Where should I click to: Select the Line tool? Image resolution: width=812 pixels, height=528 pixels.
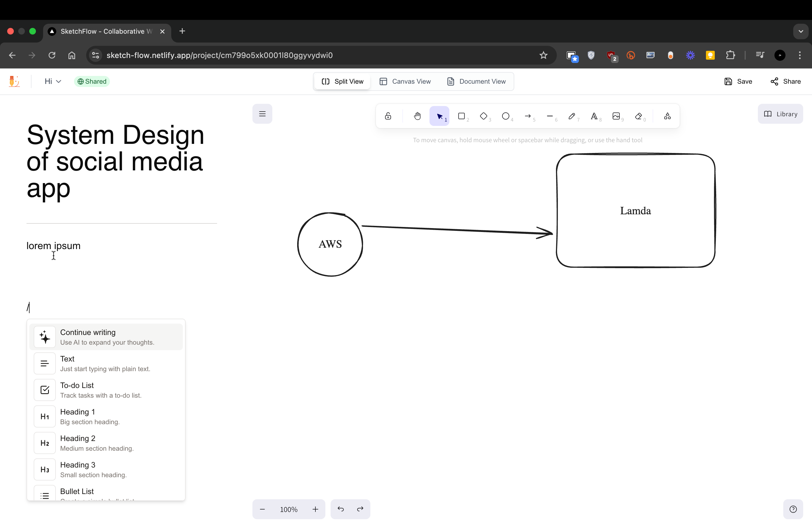point(550,116)
